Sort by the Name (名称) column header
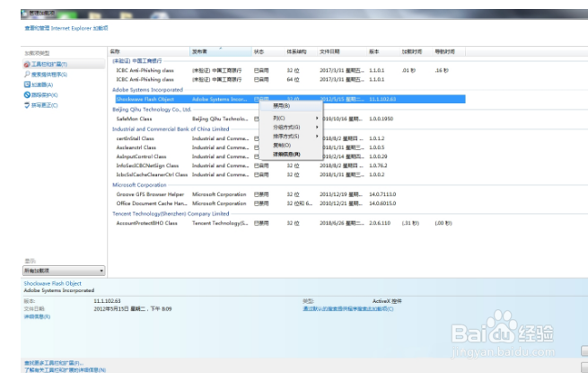Screen dimensions: 588x373 (149, 51)
